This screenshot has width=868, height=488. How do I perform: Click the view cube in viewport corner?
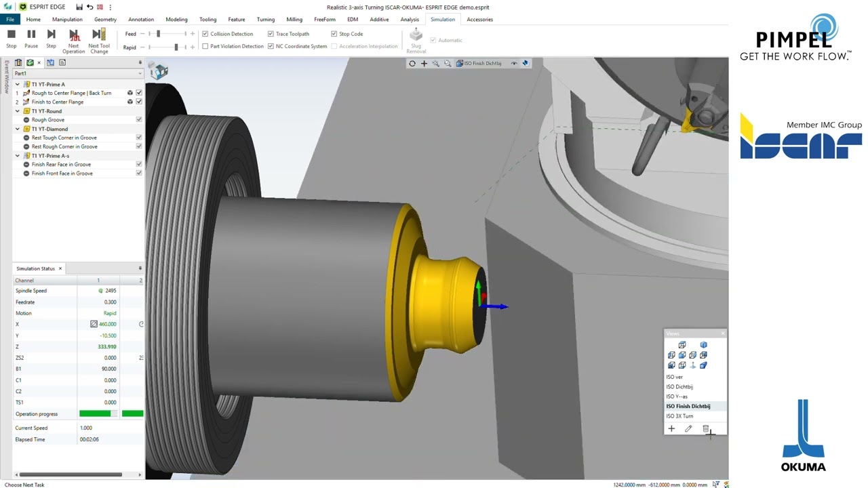[x=159, y=70]
